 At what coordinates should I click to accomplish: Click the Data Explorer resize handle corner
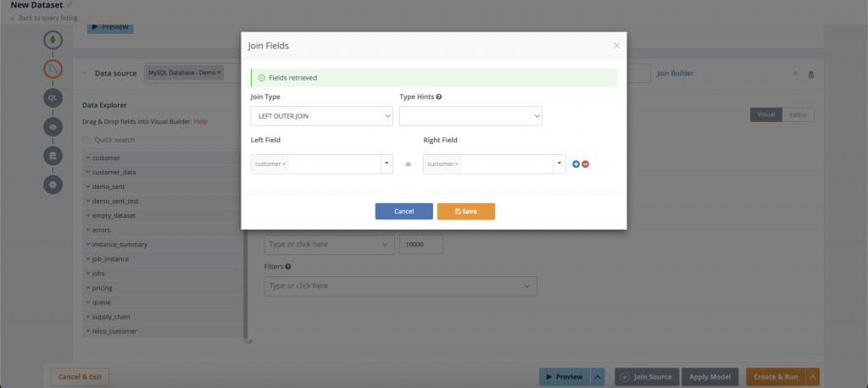pyautogui.click(x=249, y=341)
